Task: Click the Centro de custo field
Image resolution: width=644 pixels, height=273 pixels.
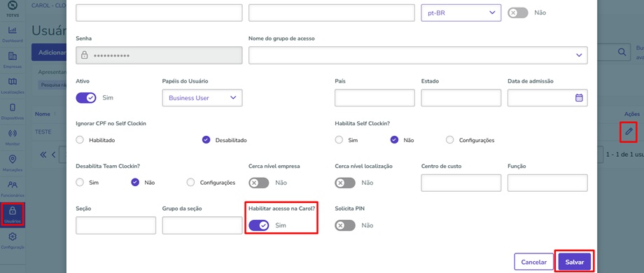Action: point(461,183)
